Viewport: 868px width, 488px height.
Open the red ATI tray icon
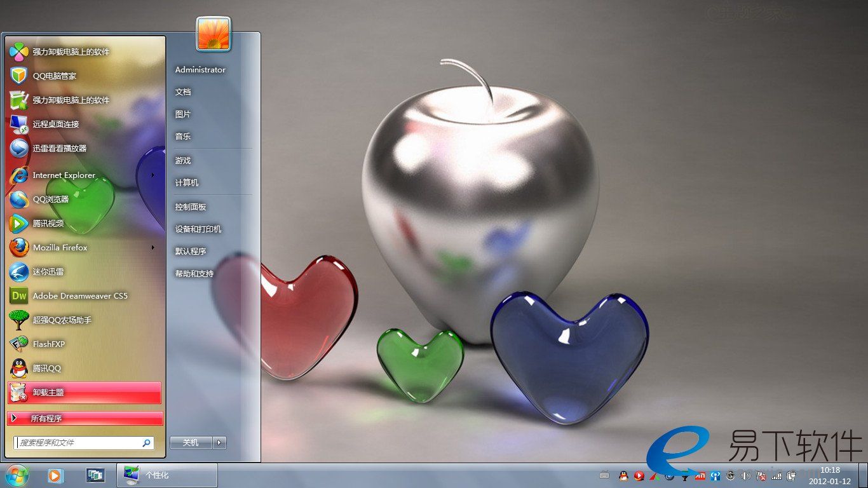[700, 475]
